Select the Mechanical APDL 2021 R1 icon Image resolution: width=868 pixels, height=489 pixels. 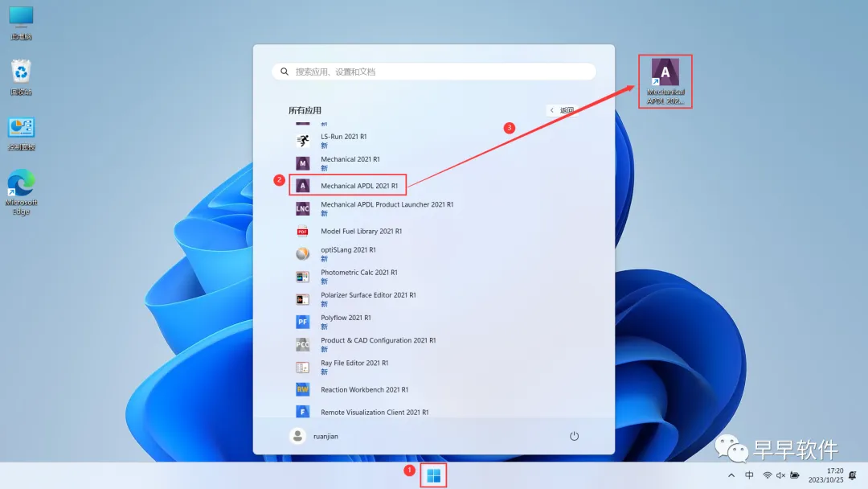302,186
